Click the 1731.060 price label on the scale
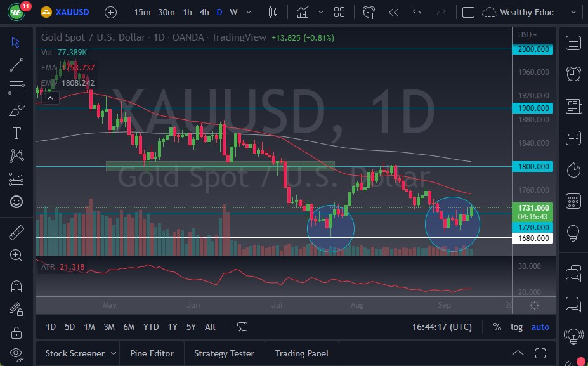 pyautogui.click(x=533, y=207)
